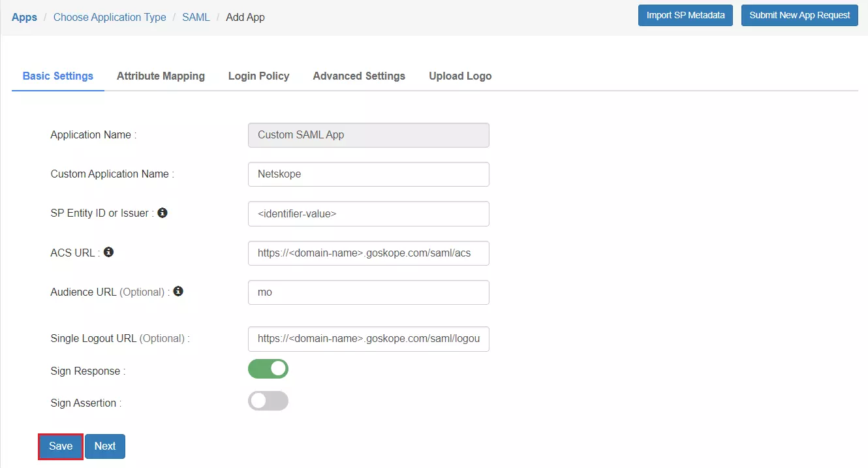Enable the Sign Assertion toggle
This screenshot has height=468, width=868.
[x=268, y=400]
